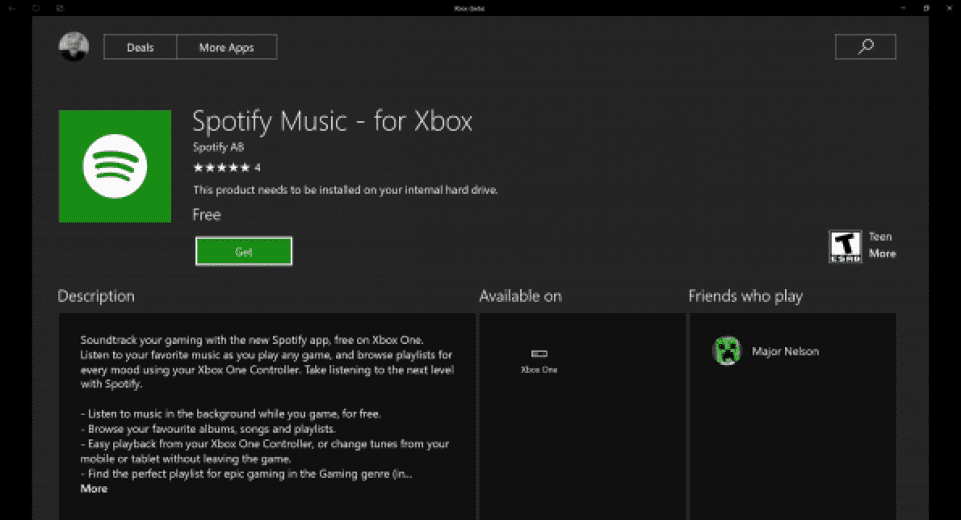Viewport: 961px width, 520px height.
Task: Open Major Nelson's creeper avatar
Action: pos(727,351)
